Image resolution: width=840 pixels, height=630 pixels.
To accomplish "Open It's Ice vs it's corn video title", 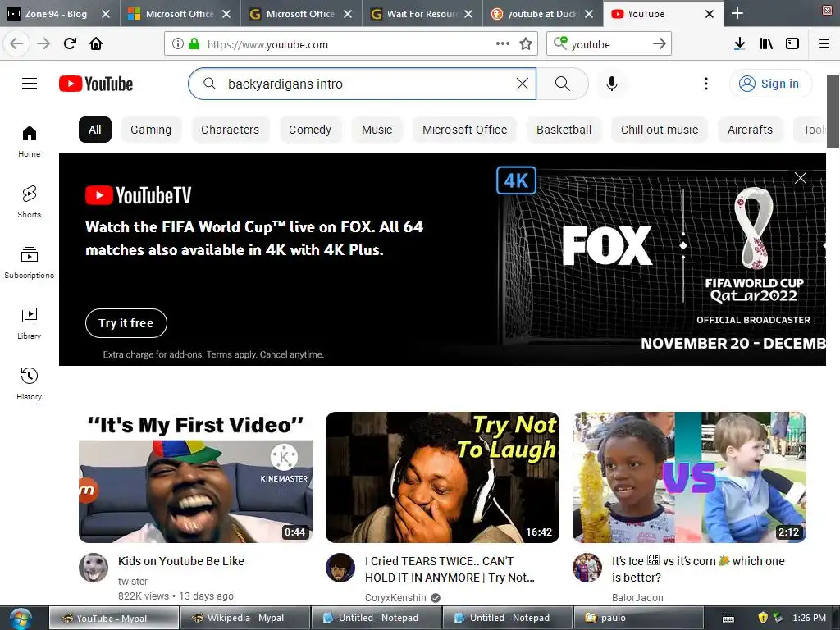I will [x=698, y=569].
